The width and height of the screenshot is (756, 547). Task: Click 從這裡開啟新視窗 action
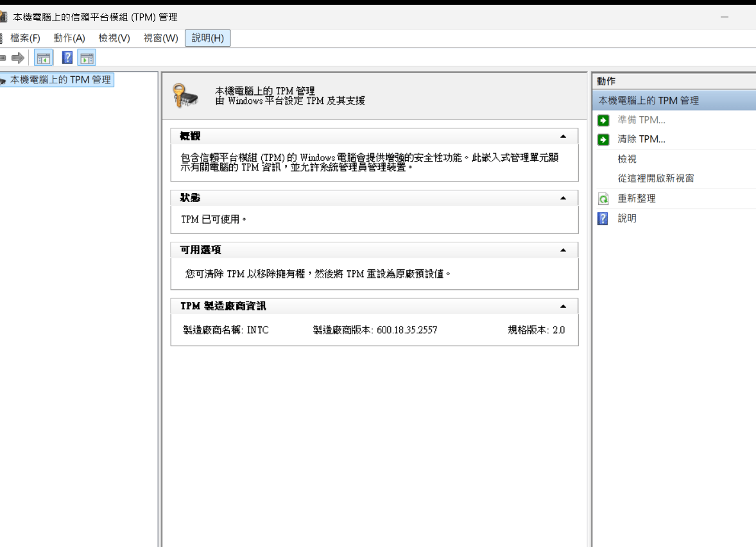tap(656, 178)
